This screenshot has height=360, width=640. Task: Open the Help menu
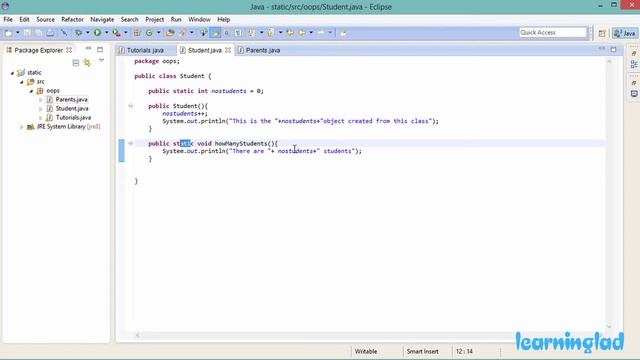[223, 19]
